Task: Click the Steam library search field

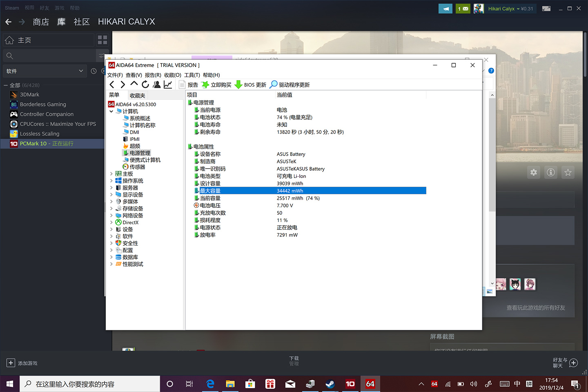Action: point(49,56)
